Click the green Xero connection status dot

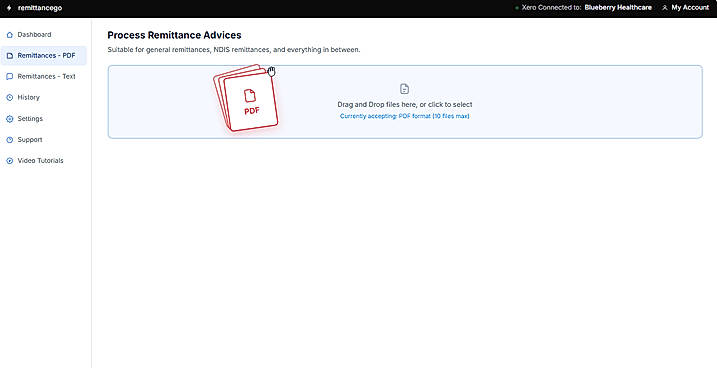point(517,8)
